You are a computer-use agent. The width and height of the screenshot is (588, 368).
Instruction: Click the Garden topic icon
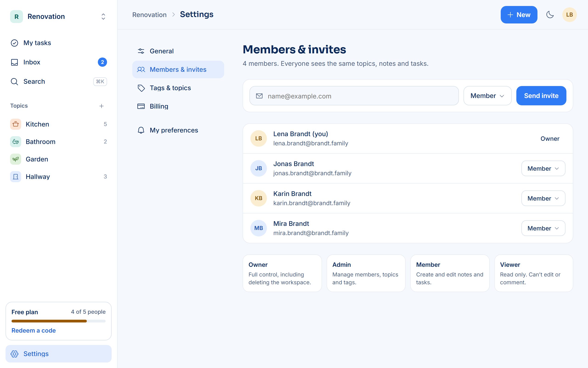(16, 159)
